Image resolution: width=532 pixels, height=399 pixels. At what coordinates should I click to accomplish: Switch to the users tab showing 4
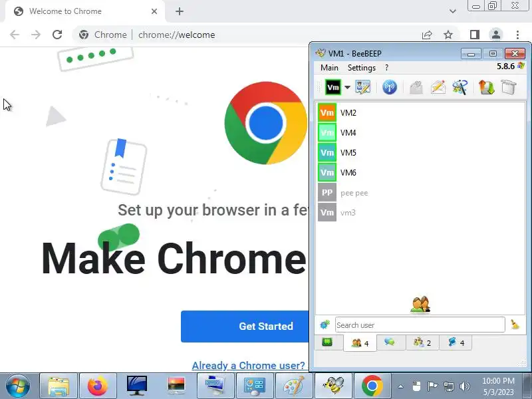(x=360, y=343)
